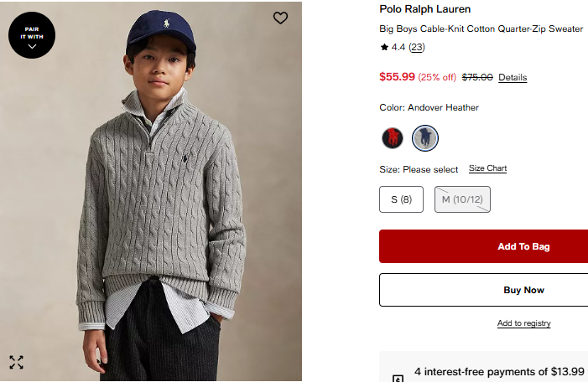Click the Add To Bag button
The image size is (588, 382).
483,246
